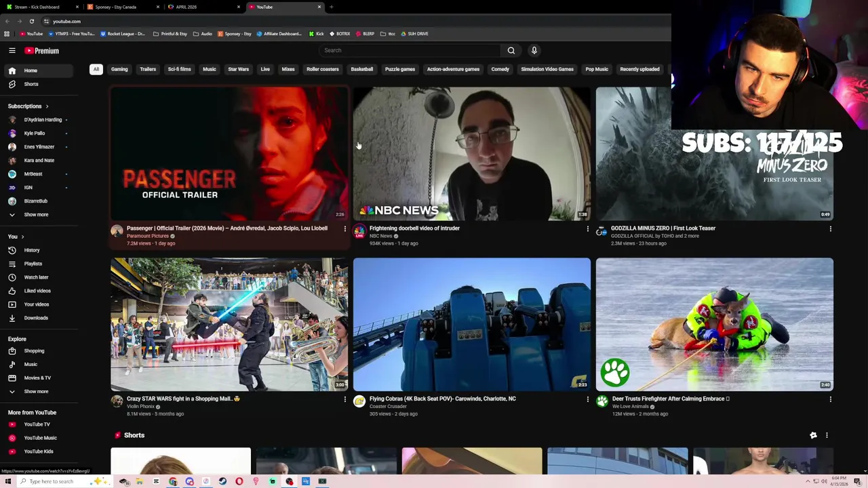Open more options for Deer Trusts Firefighter video
The width and height of the screenshot is (868, 488).
830,399
